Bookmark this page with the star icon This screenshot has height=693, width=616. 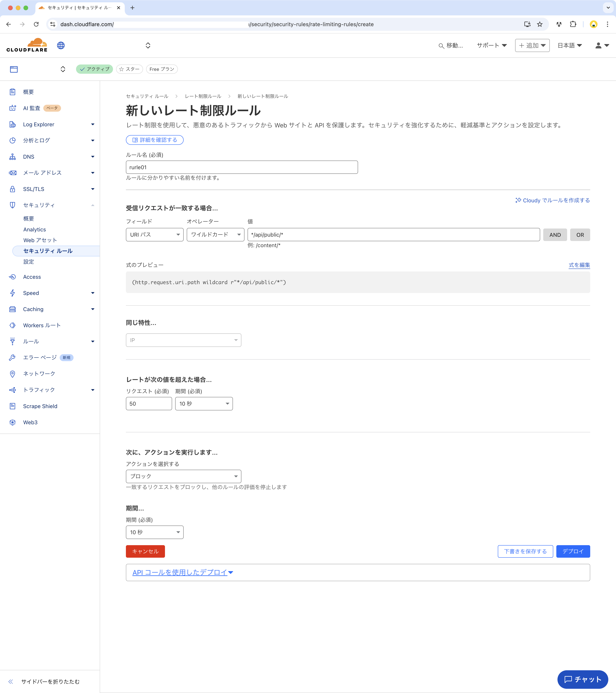[x=540, y=24]
